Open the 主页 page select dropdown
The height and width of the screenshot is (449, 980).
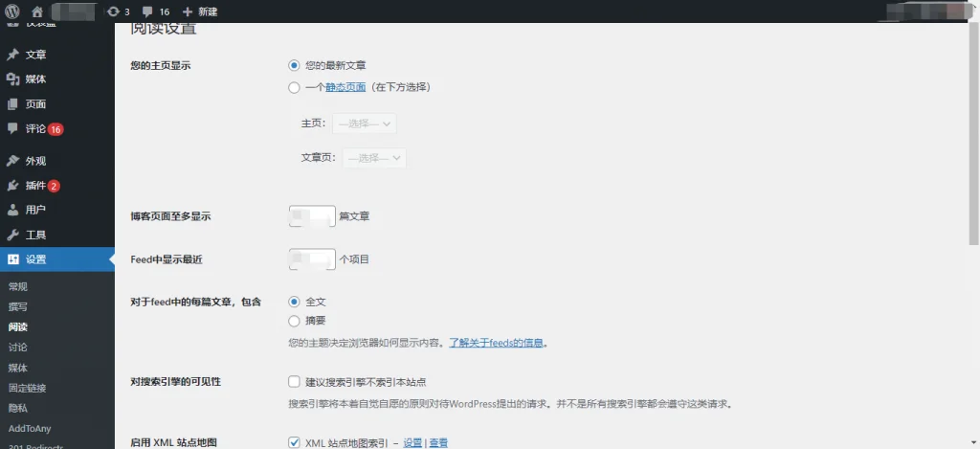pos(365,123)
